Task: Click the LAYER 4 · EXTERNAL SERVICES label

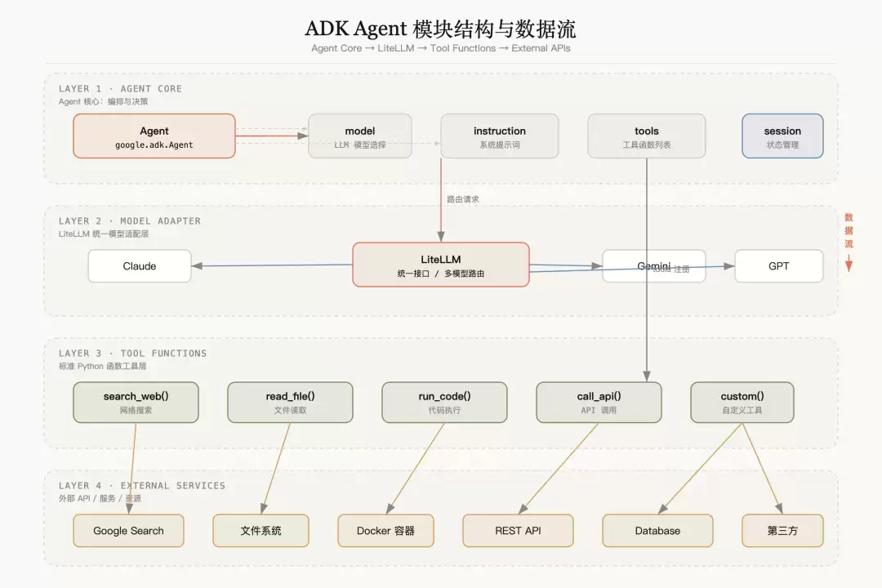Action: coord(142,486)
